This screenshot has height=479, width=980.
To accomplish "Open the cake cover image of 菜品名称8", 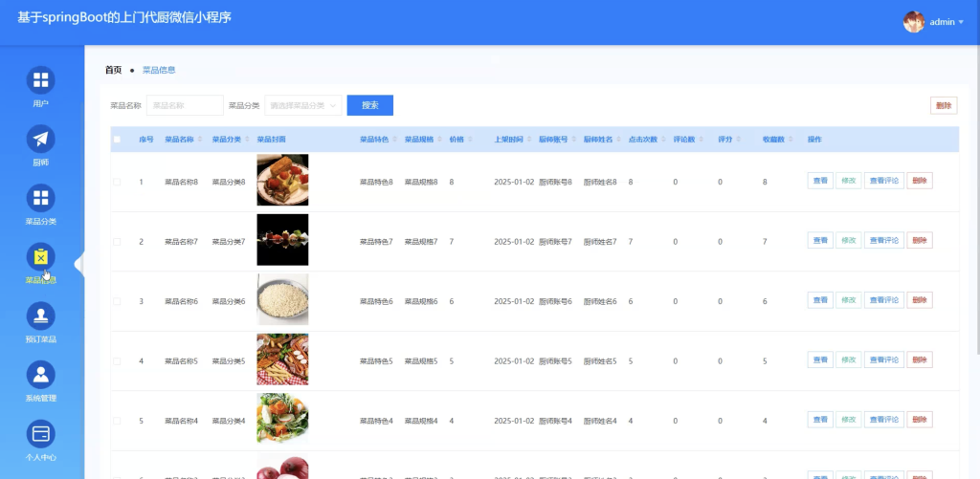I will pyautogui.click(x=282, y=180).
